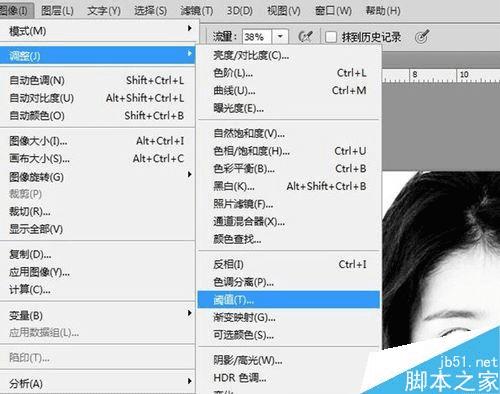Toggle 抹到历史记录 checkbox

pos(331,37)
